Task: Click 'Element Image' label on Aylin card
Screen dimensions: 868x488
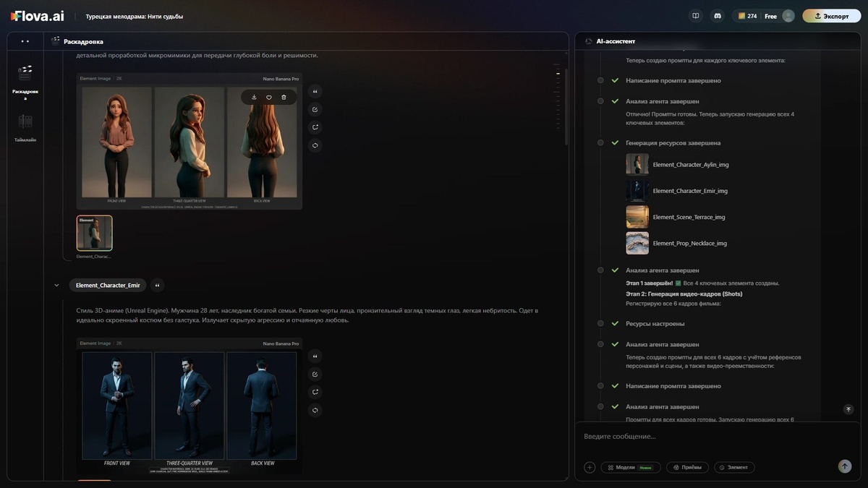Action: point(95,79)
